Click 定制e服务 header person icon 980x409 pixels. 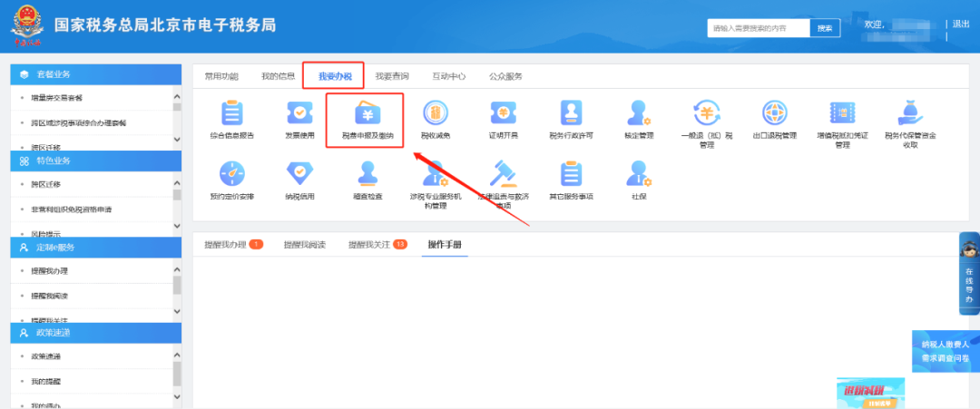(24, 248)
